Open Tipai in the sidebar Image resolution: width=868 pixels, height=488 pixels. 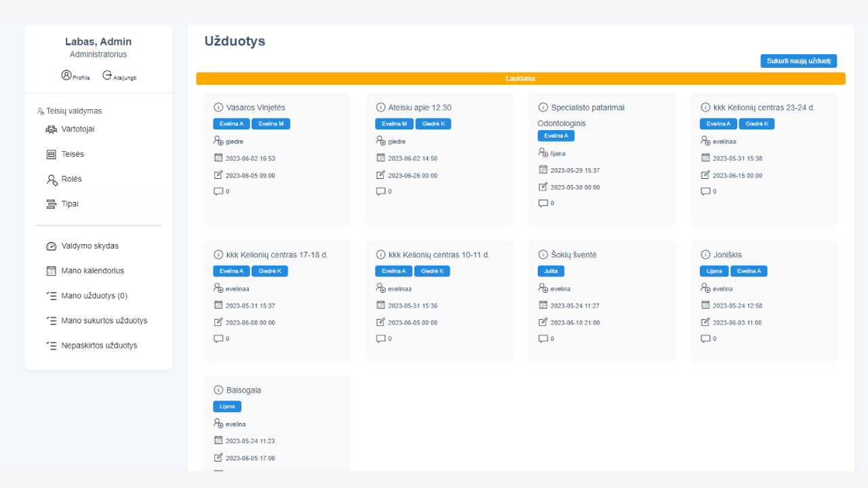70,204
